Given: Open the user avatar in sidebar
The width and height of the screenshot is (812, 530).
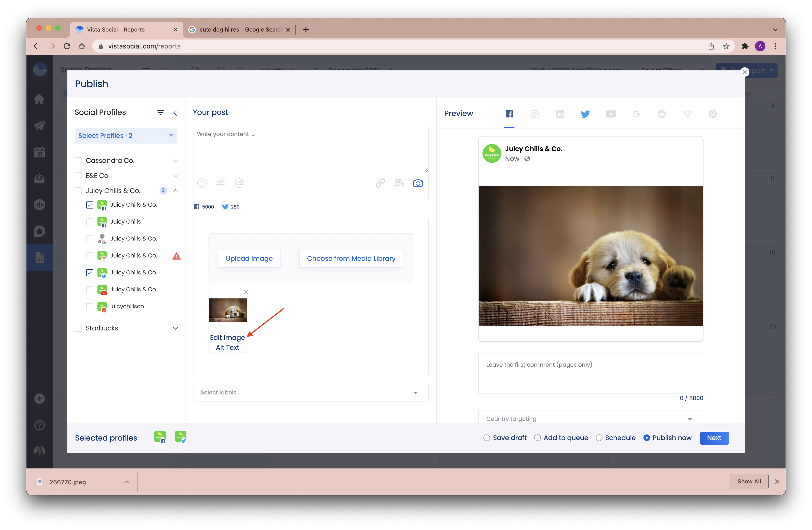Looking at the screenshot, I should [39, 451].
